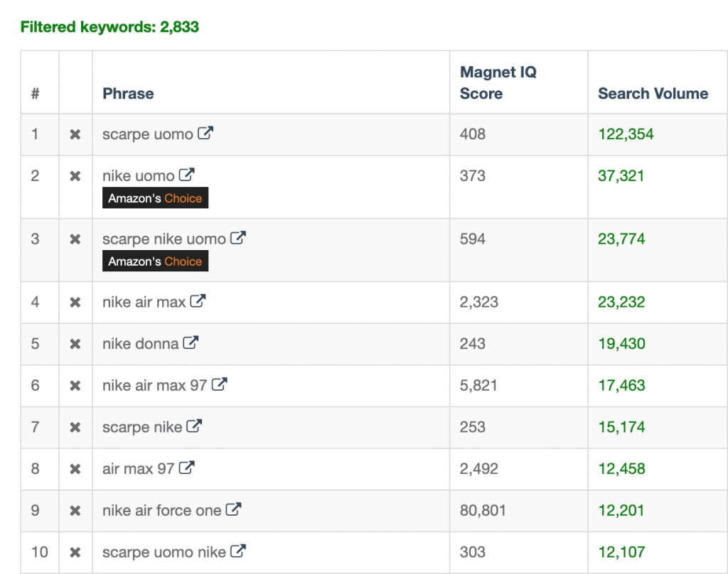This screenshot has width=728, height=574.
Task: Select the phrase text 'nike air max'
Action: (x=144, y=303)
